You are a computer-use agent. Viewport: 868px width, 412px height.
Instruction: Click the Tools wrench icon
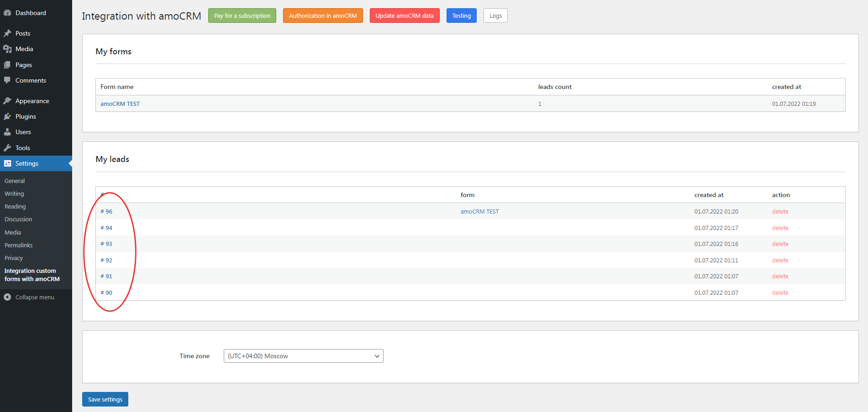click(7, 148)
